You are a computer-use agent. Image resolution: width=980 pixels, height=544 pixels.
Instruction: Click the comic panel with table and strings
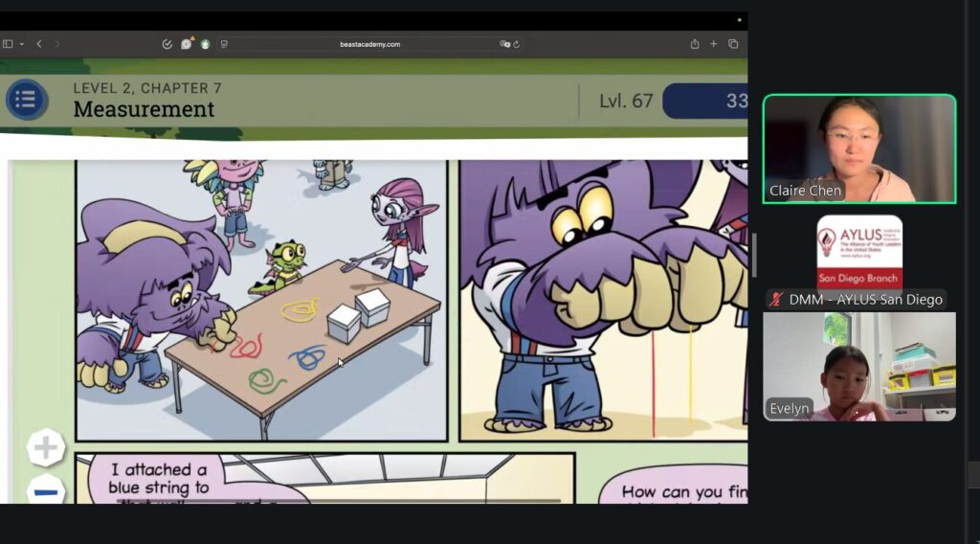(x=261, y=300)
